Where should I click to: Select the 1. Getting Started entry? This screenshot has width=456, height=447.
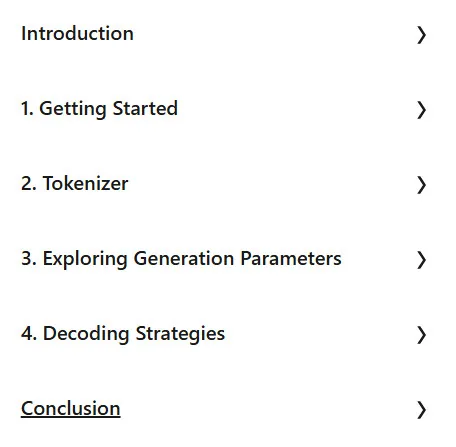click(99, 109)
